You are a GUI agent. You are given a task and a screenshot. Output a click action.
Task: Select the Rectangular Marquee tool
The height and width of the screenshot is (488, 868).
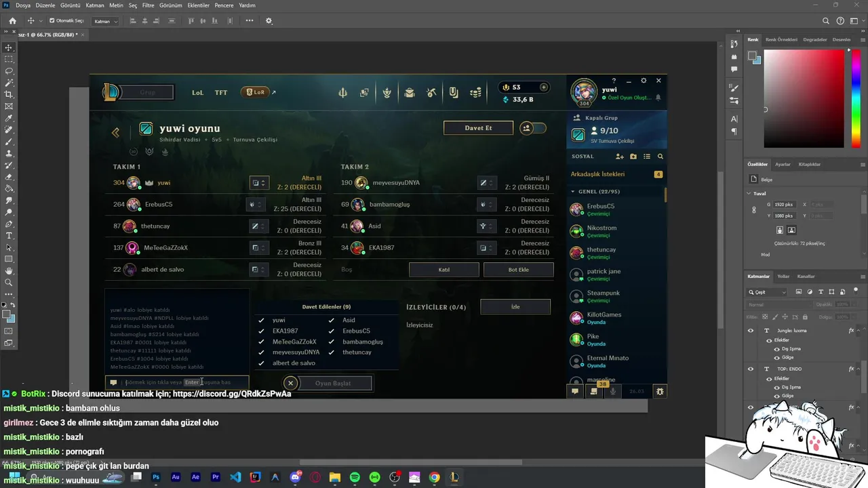tap(9, 60)
